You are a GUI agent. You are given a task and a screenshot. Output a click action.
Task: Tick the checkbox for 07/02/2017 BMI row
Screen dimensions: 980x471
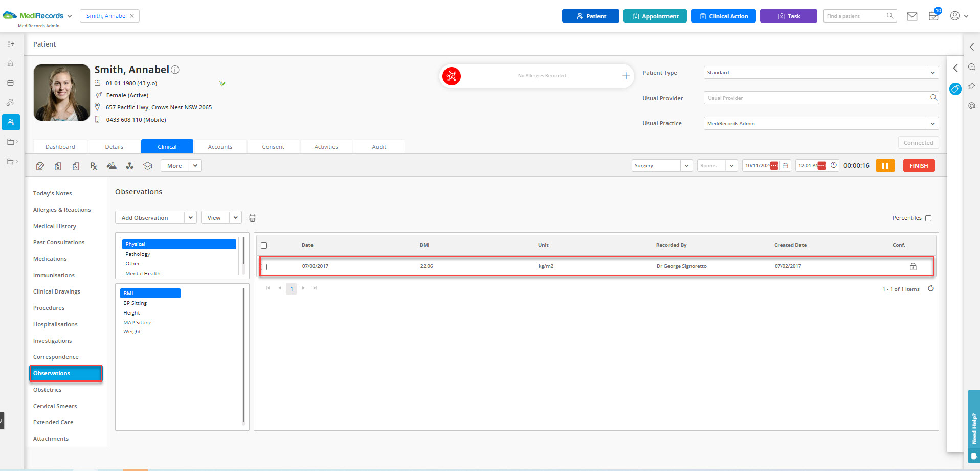[x=264, y=267]
